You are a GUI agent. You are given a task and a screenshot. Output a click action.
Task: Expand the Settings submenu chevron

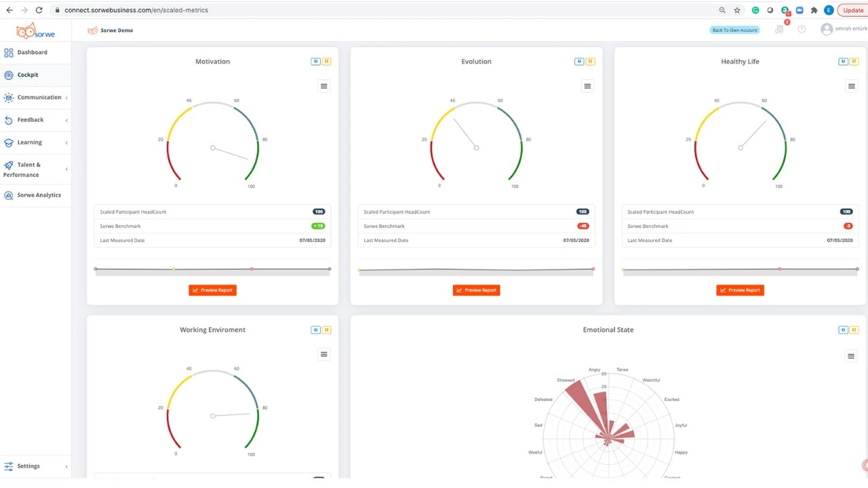pyautogui.click(x=66, y=466)
